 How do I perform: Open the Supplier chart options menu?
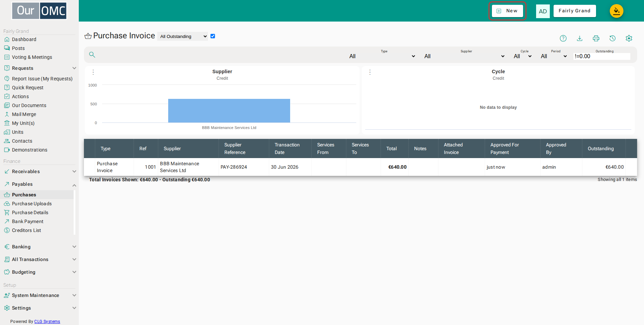(93, 72)
